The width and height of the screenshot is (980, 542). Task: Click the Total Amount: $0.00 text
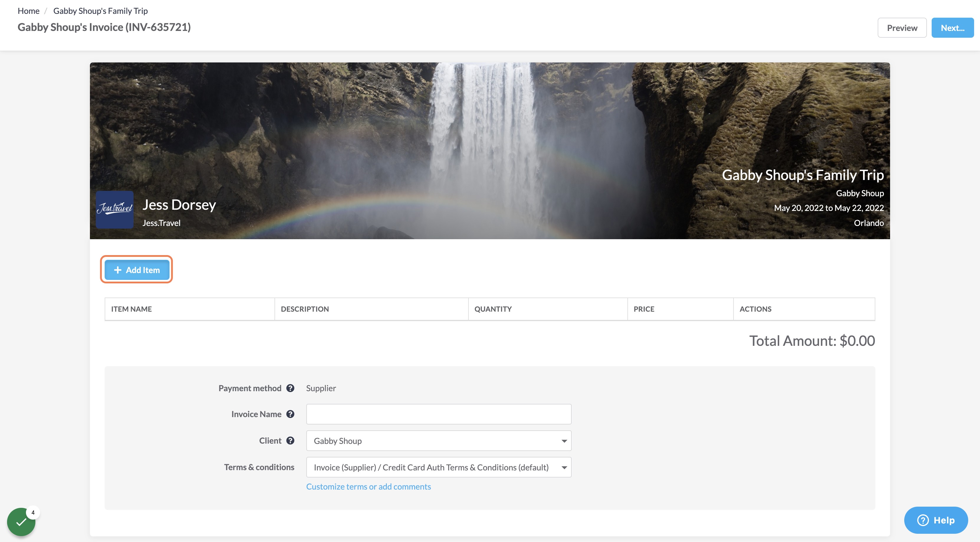click(812, 341)
